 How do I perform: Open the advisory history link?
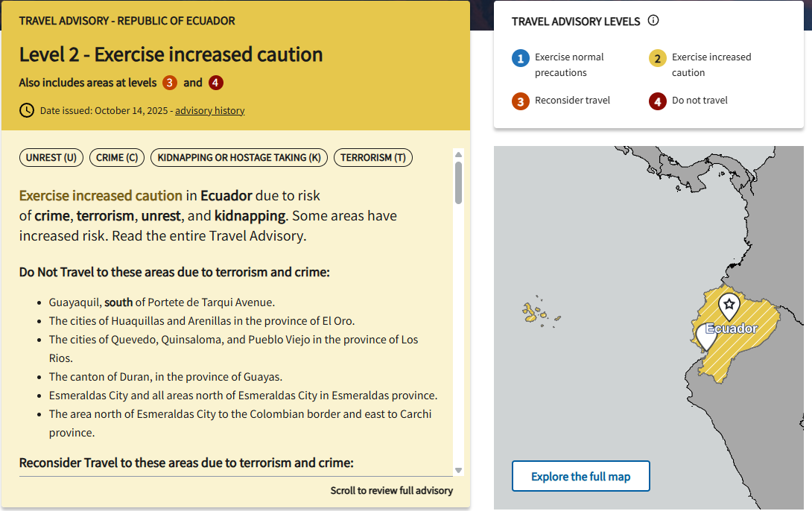[x=210, y=110]
